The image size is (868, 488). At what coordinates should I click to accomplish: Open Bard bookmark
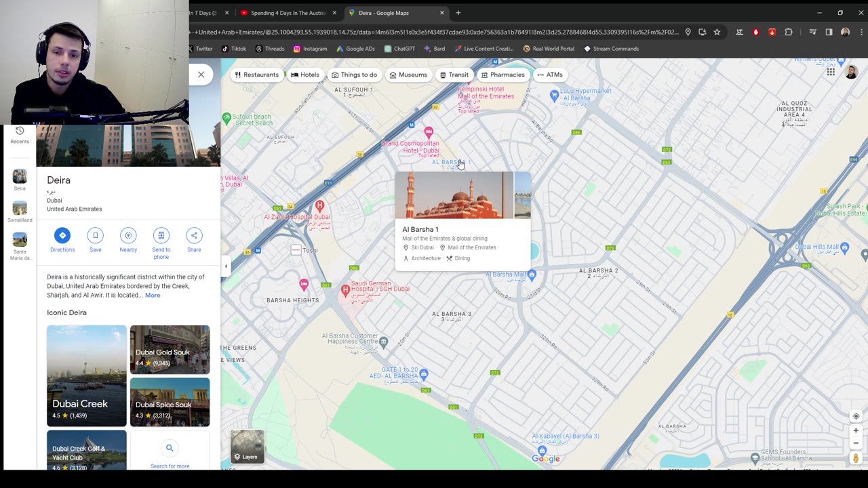[x=435, y=49]
